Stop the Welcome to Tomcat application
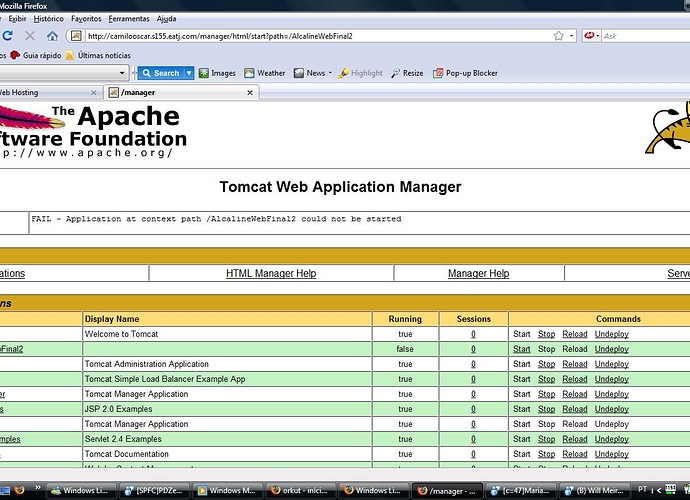 (x=547, y=334)
